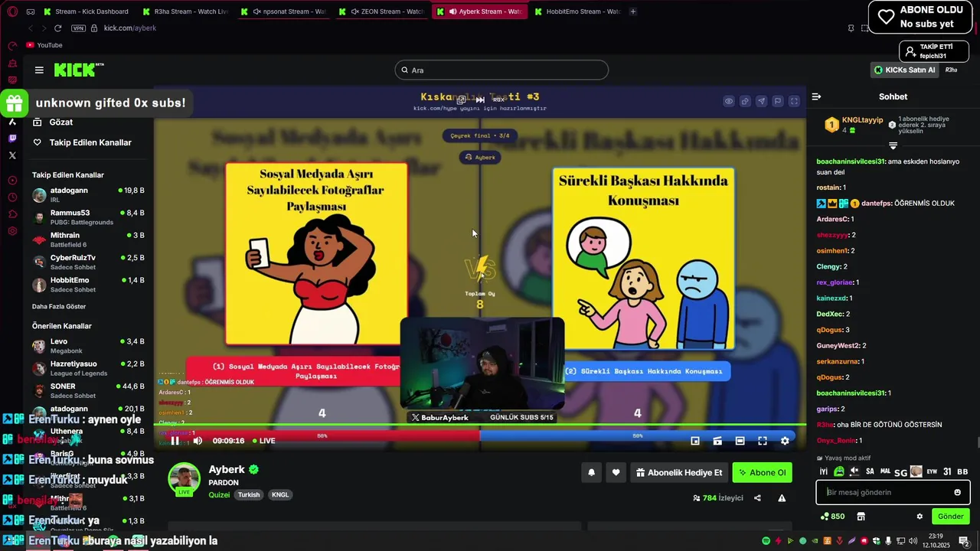Insert the SA quick emote
980x551 pixels.
(870, 471)
